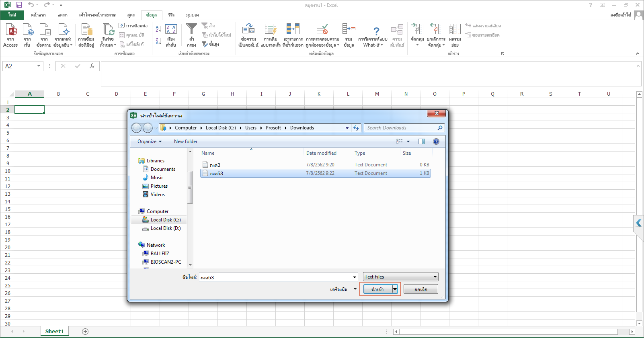The image size is (644, 338).
Task: Click Remove Duplicates (เอารายการที่ซ้ำกันออก)
Action: point(293,35)
